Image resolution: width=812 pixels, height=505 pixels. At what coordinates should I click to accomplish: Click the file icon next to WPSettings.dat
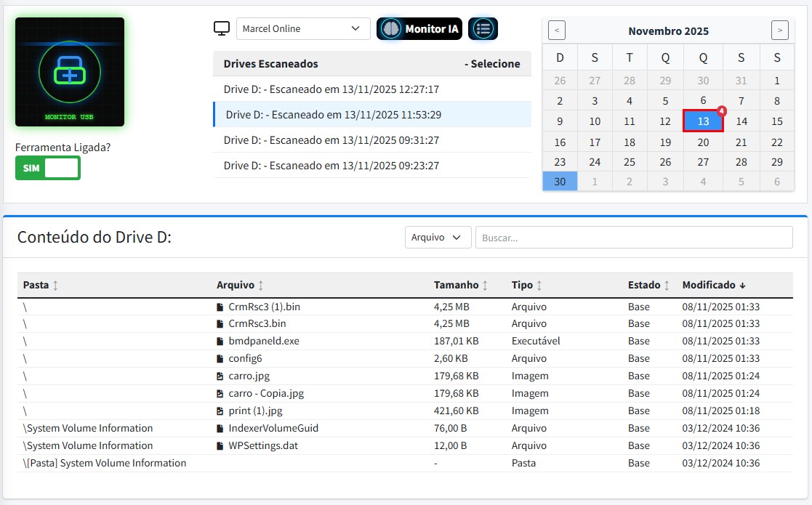[220, 445]
